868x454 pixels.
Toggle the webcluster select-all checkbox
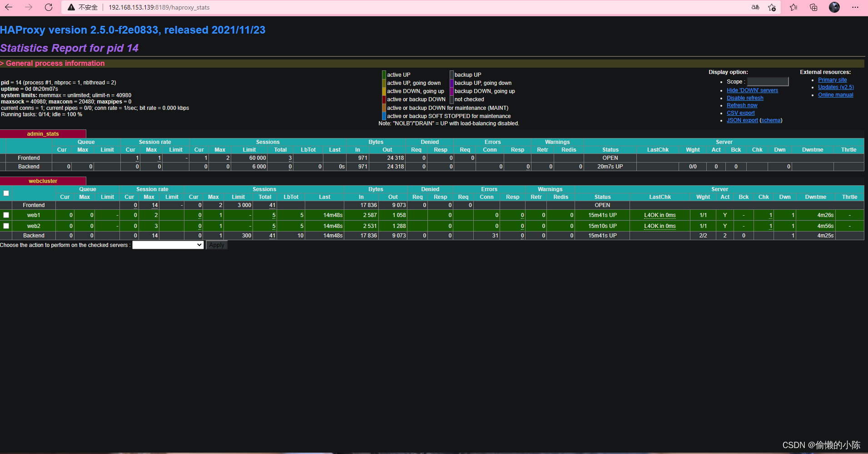(6, 193)
